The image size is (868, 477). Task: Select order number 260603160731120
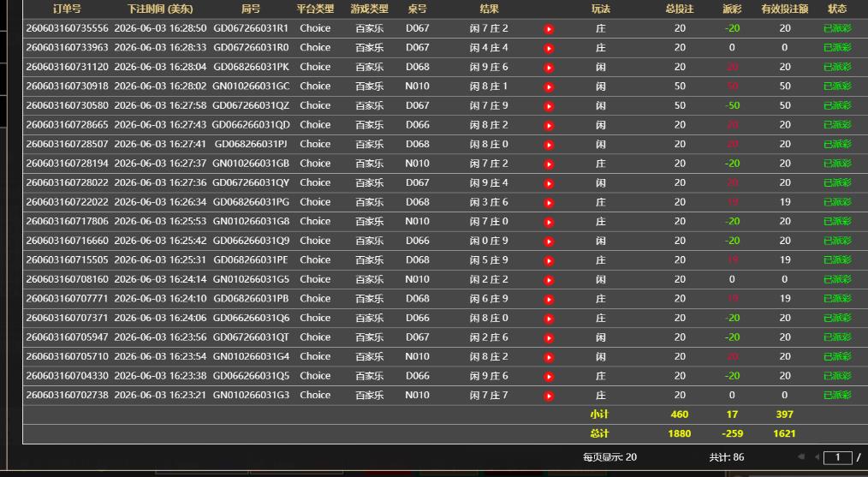(67, 67)
